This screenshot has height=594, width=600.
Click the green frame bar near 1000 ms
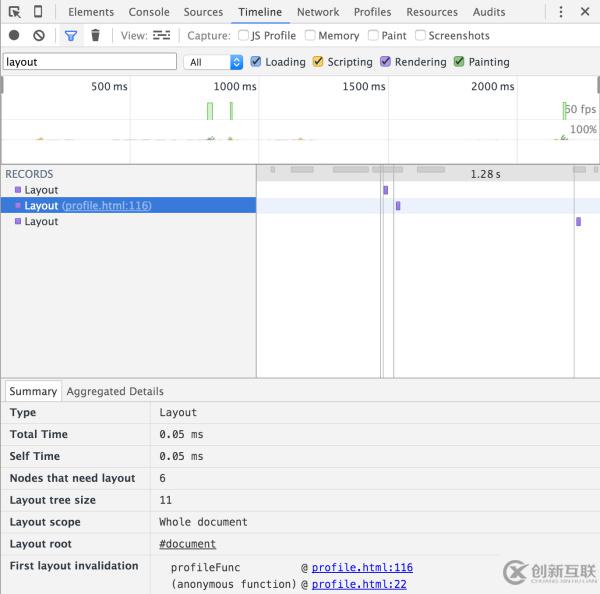click(231, 111)
